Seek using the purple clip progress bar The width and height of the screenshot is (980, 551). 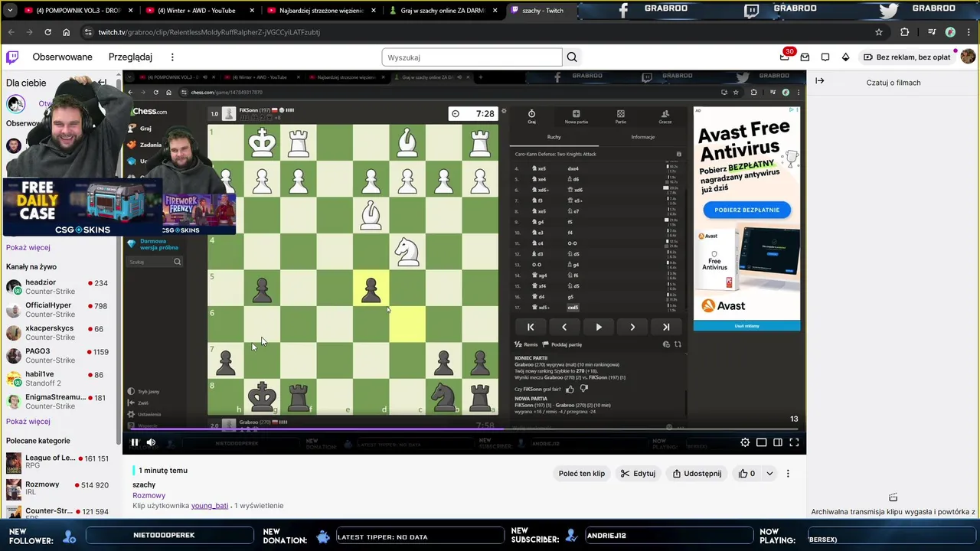[x=465, y=429]
